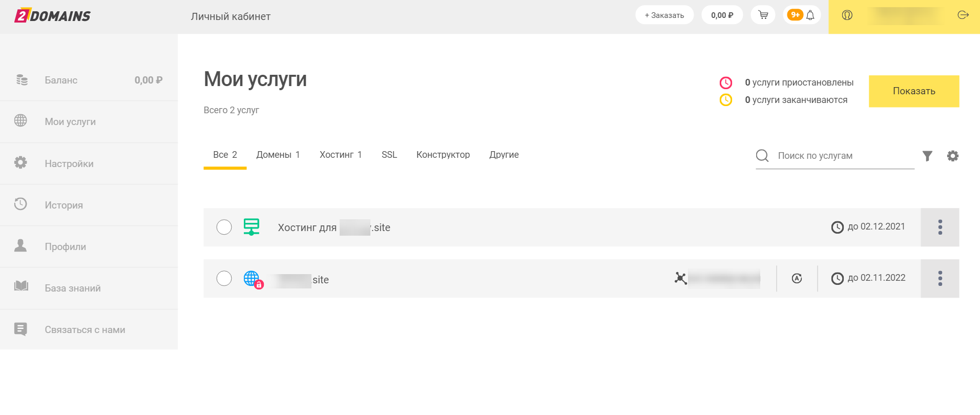980x415 pixels.
Task: Expand the + Заказать order menu
Action: pos(664,15)
